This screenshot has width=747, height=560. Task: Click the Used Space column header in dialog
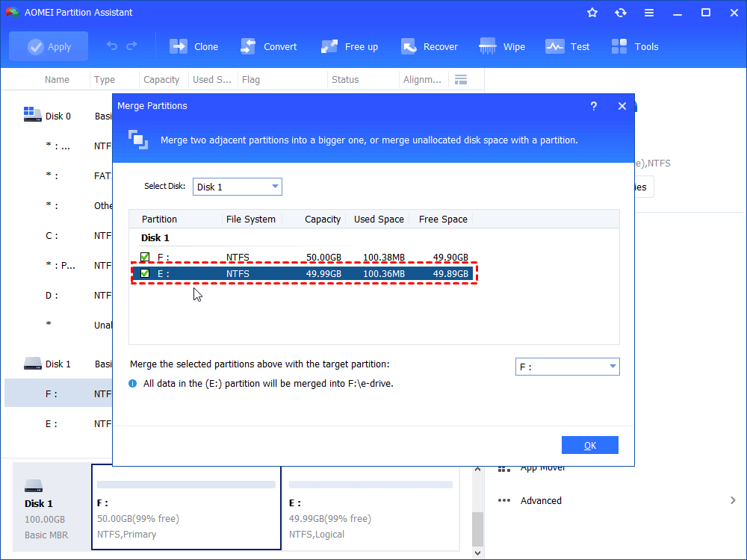[379, 219]
